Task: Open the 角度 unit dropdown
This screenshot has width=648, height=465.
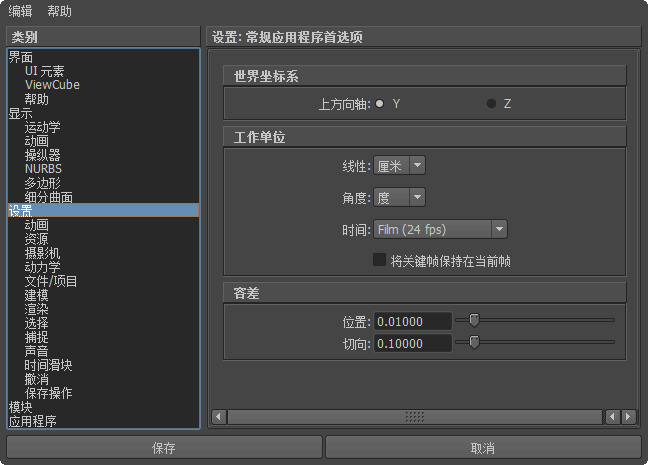Action: tap(399, 197)
